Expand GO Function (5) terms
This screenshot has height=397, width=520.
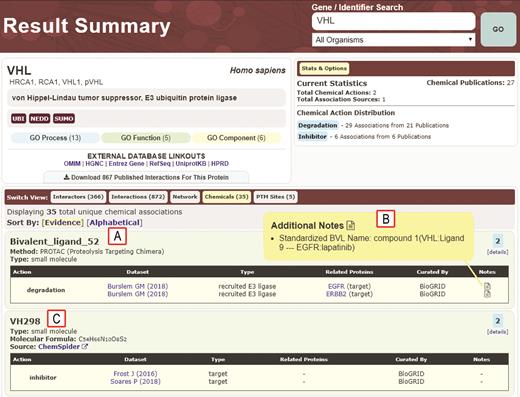146,138
